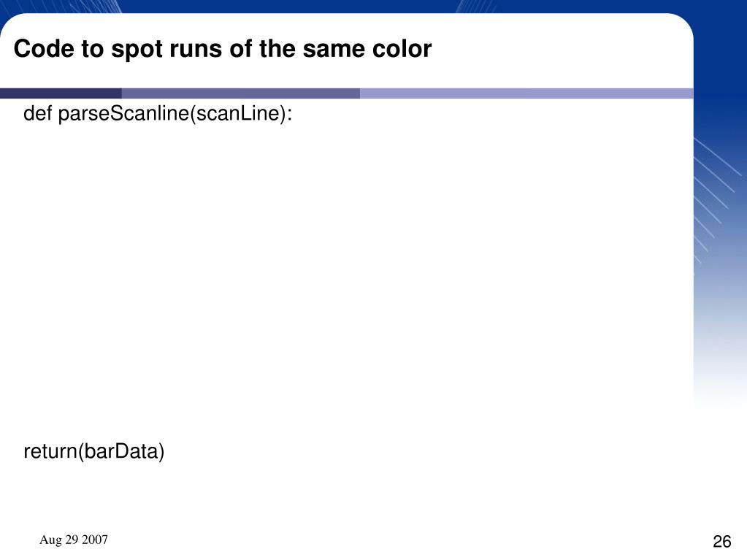Click the slide title about same color runs
747x560 pixels.
point(223,49)
